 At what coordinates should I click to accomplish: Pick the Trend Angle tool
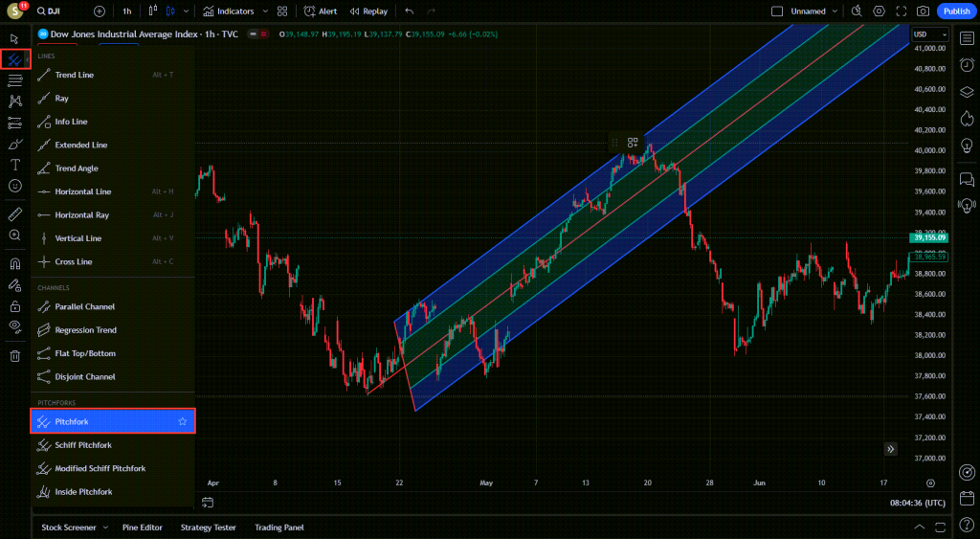click(x=113, y=168)
